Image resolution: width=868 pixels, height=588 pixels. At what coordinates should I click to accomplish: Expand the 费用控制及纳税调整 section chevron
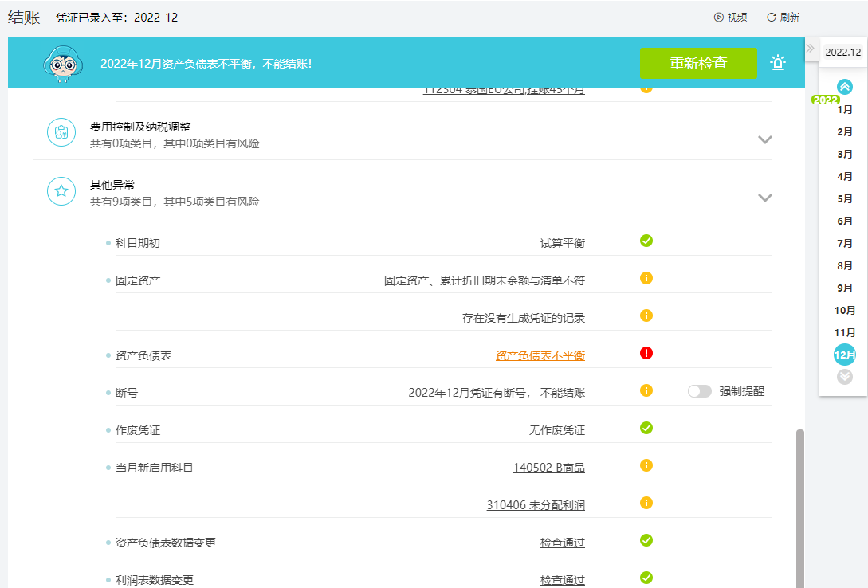(764, 139)
